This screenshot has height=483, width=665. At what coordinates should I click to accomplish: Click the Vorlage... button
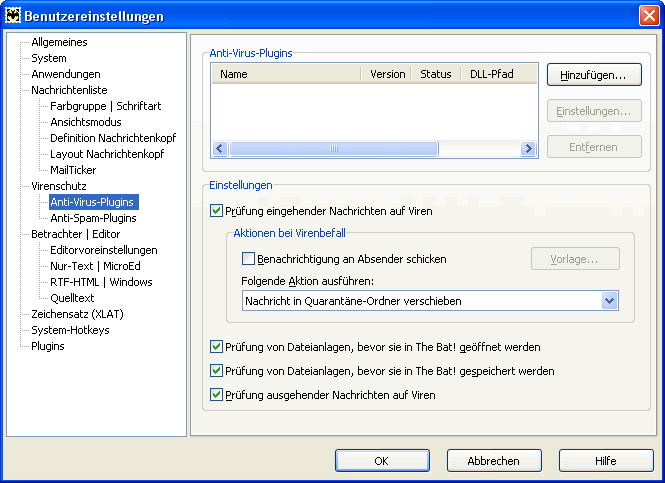[575, 259]
